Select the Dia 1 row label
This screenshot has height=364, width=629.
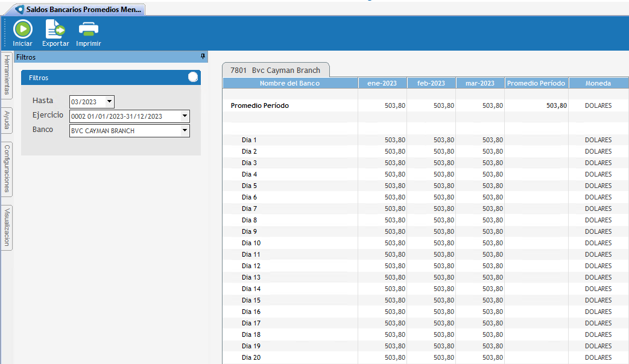(249, 140)
